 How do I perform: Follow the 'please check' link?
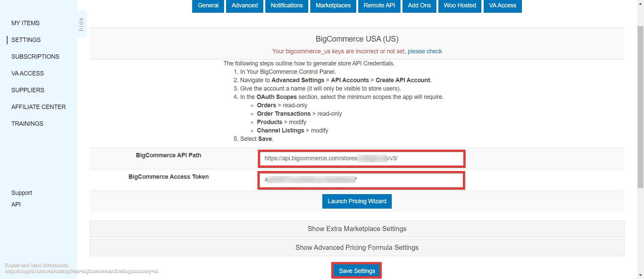(425, 51)
